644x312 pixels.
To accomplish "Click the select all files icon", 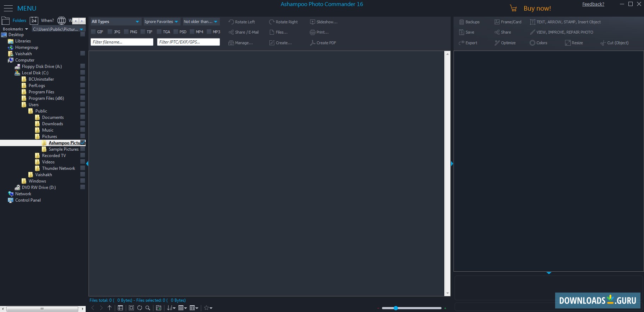I will coord(131,308).
